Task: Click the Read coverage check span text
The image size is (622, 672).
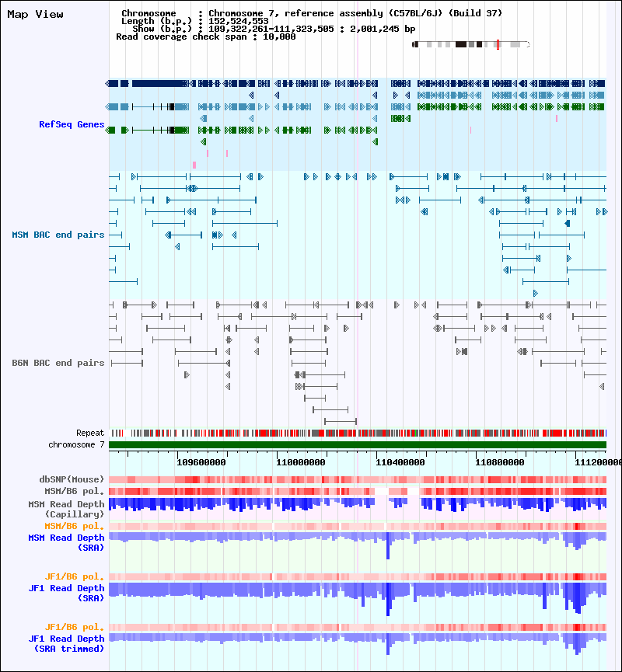Action: (206, 37)
